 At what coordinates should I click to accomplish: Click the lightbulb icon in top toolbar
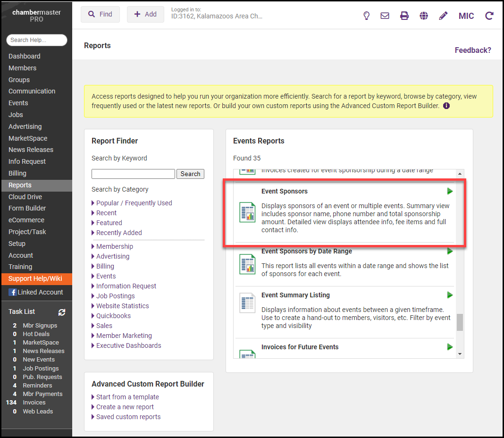point(366,16)
